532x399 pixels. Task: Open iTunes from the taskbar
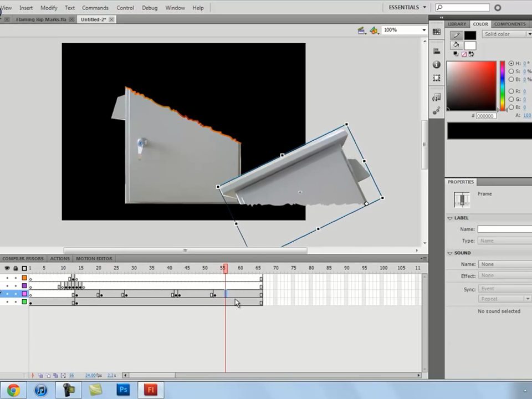(x=40, y=390)
